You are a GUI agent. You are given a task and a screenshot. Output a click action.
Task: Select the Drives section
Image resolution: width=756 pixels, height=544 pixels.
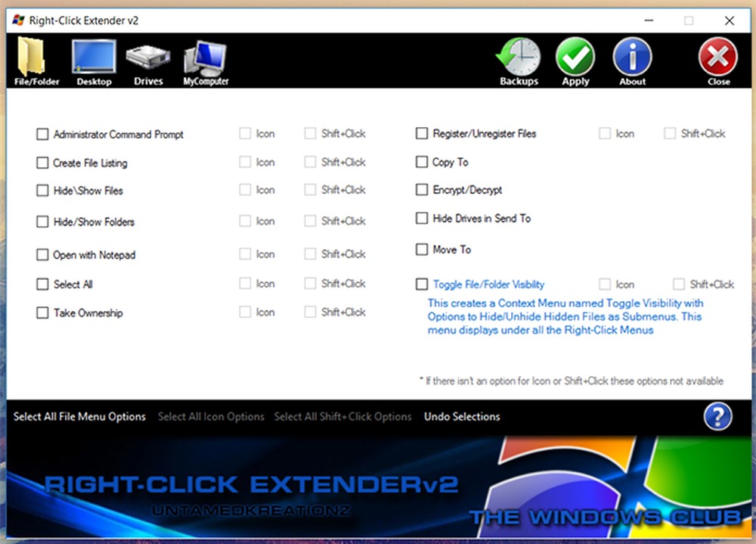148,61
